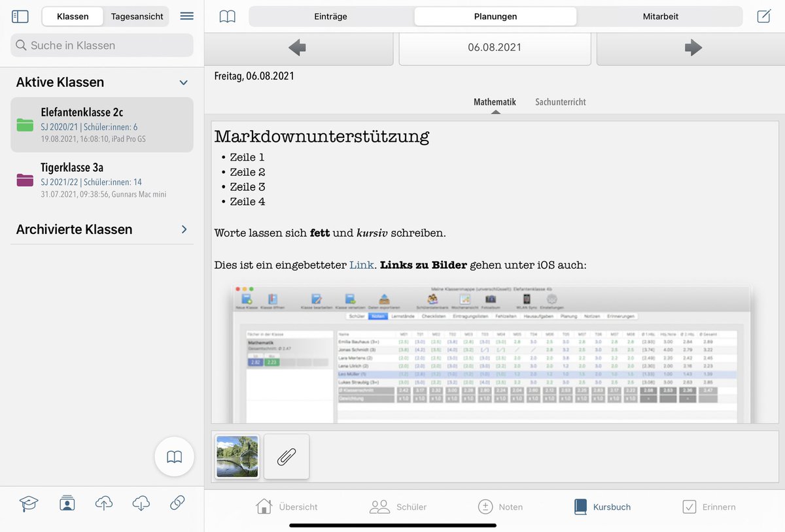Collapse the Aktive Klassen section
The height and width of the screenshot is (532, 785).
click(x=184, y=82)
